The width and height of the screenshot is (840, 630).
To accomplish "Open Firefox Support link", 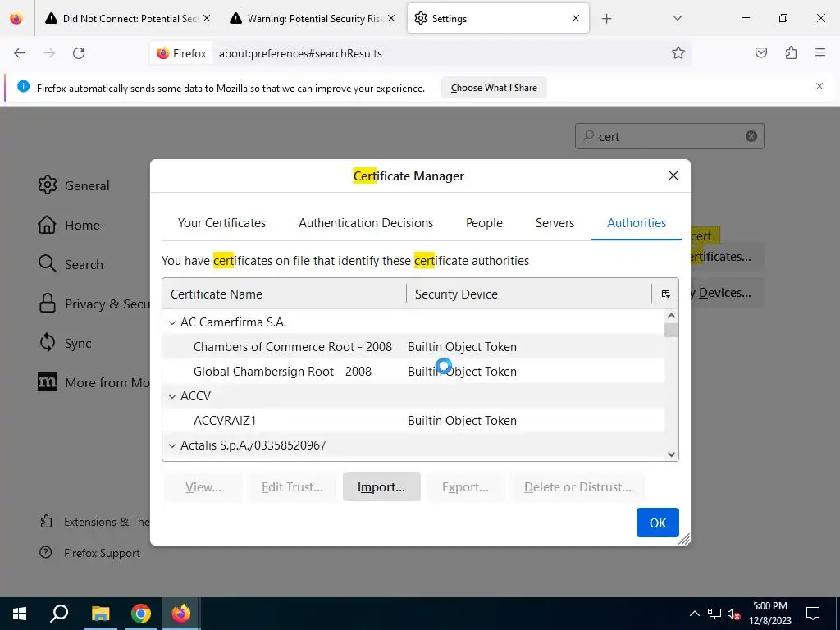I will tap(90, 553).
